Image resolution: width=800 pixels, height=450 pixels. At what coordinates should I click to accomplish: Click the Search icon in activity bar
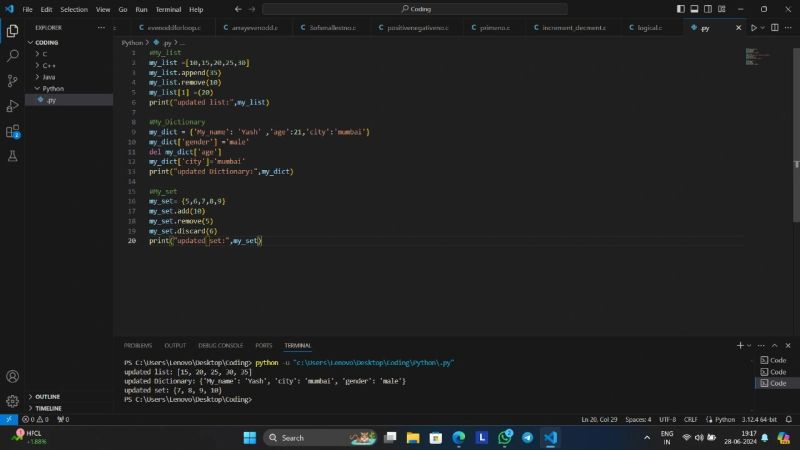12,56
